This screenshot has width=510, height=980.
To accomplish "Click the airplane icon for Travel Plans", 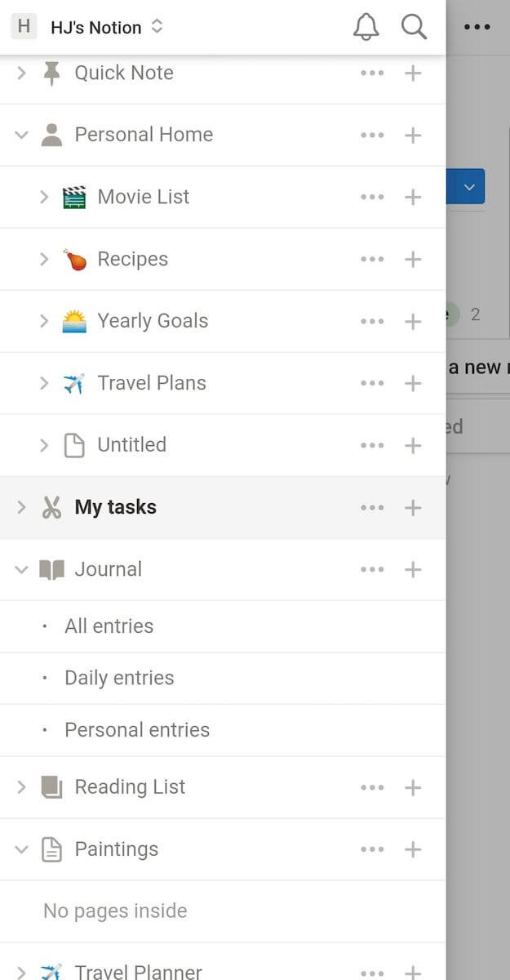I will click(74, 383).
